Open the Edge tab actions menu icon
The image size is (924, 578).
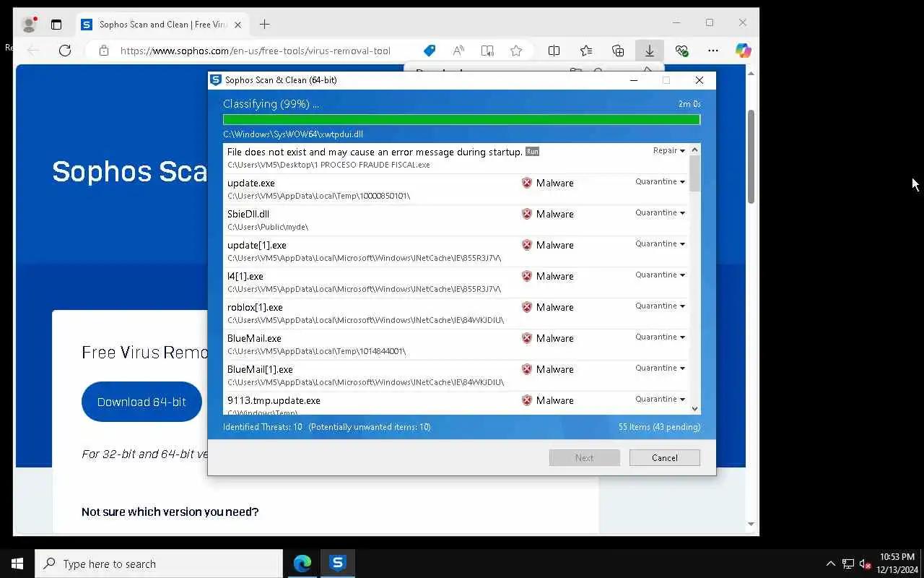pyautogui.click(x=56, y=25)
